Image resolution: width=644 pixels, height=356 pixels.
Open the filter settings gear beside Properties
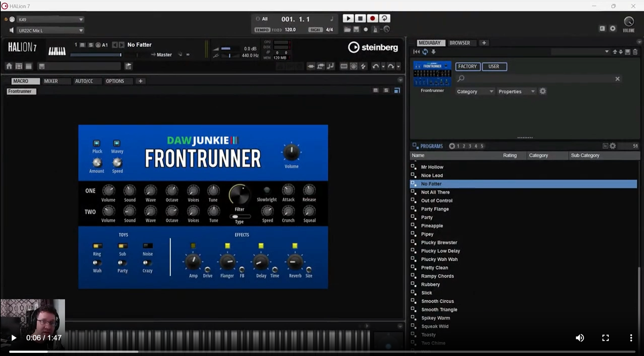tap(543, 91)
